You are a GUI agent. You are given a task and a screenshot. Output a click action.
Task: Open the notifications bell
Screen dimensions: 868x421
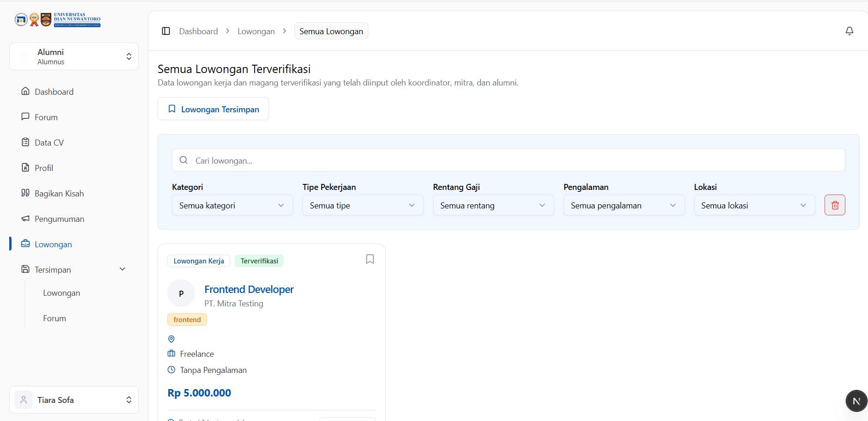tap(849, 31)
